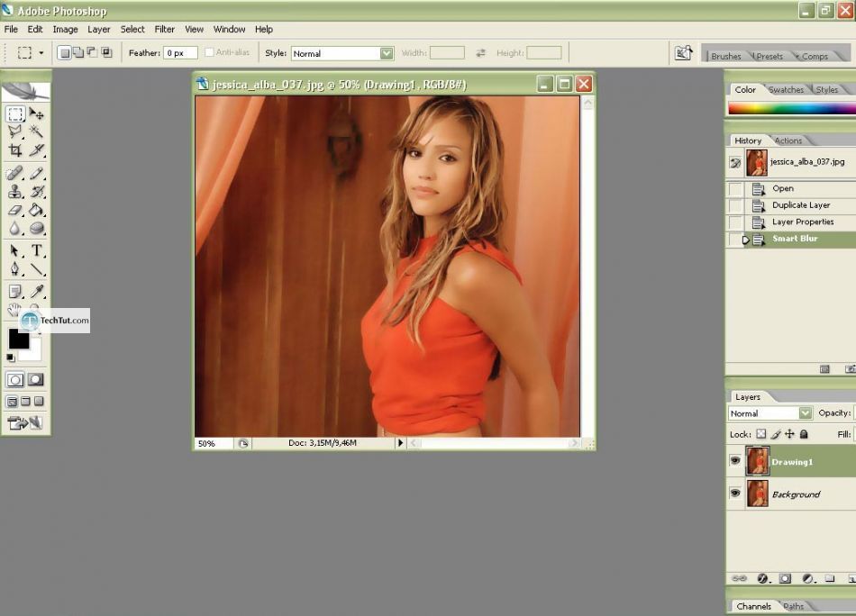Screen dimensions: 856x616
Task: Open the Style dropdown in options bar
Action: pyautogui.click(x=387, y=53)
